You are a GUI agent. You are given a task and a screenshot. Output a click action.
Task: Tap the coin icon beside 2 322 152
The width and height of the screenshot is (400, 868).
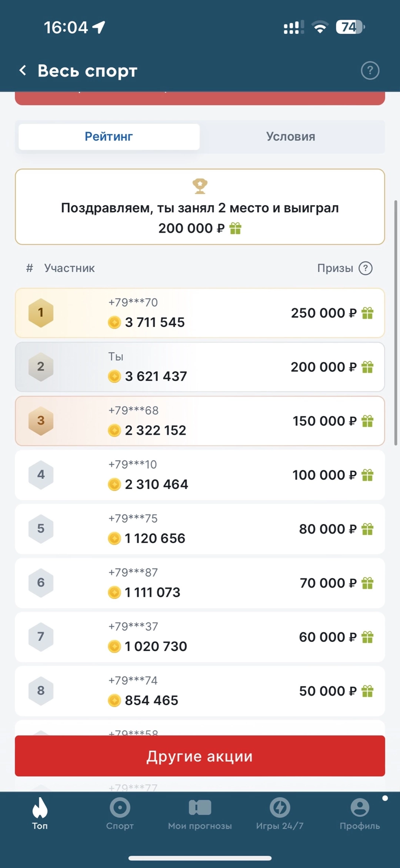coord(114,430)
